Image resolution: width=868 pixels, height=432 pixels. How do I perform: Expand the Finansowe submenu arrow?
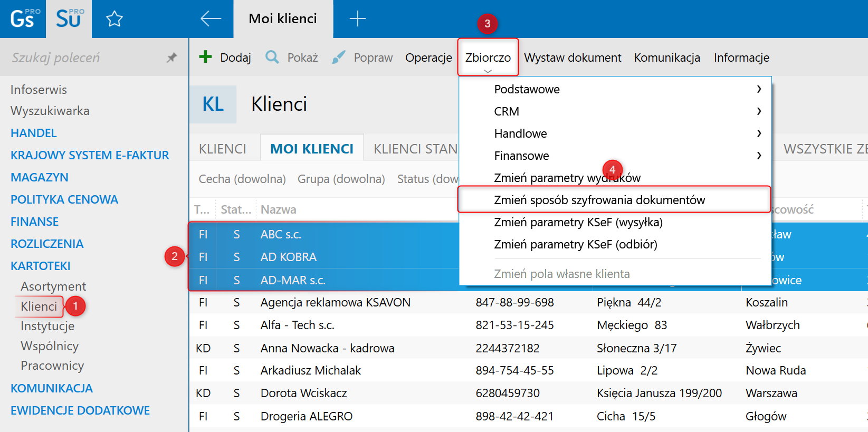(759, 156)
